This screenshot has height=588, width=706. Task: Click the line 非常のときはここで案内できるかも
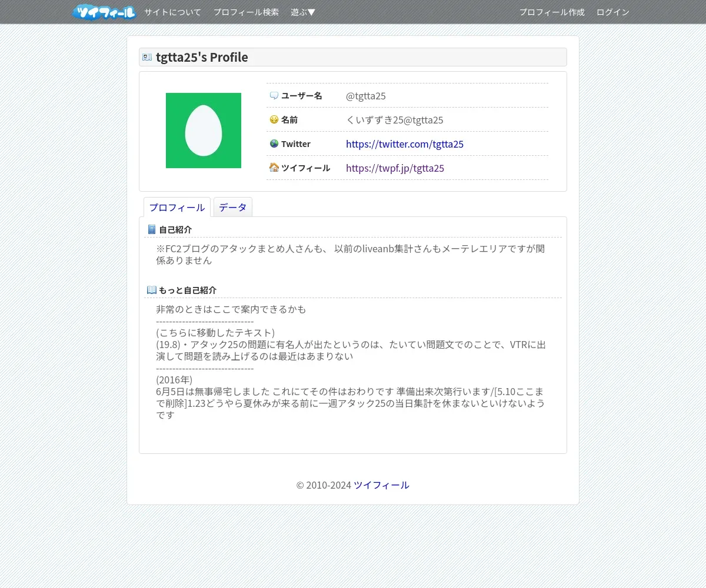(231, 309)
